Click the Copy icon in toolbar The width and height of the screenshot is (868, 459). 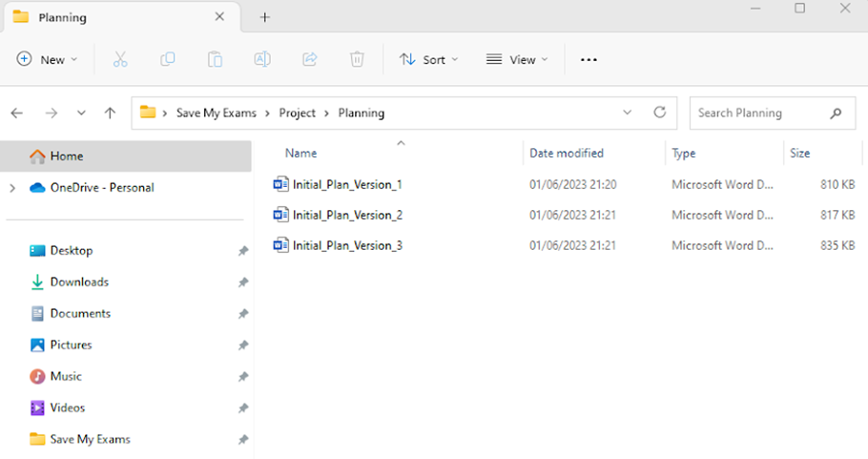(168, 59)
